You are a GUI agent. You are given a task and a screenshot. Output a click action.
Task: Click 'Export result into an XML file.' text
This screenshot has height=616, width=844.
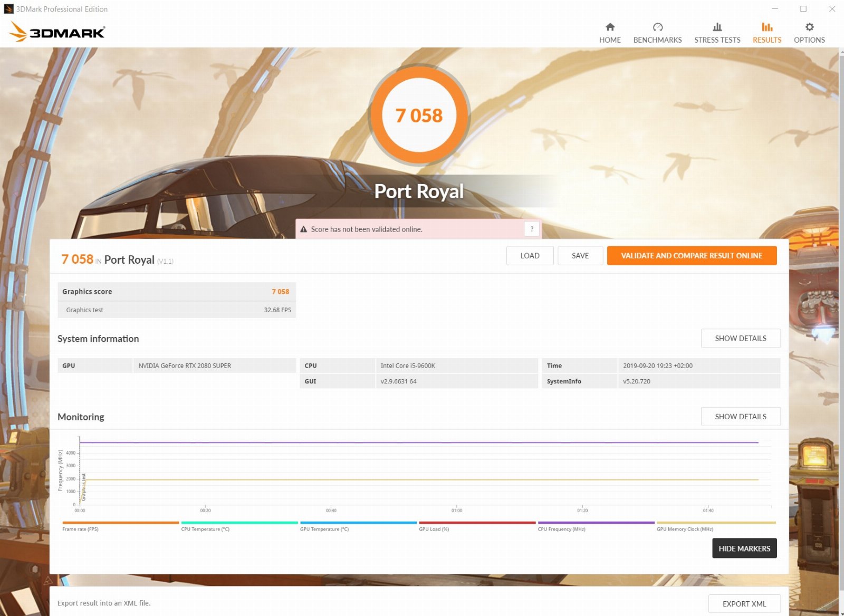click(x=104, y=603)
